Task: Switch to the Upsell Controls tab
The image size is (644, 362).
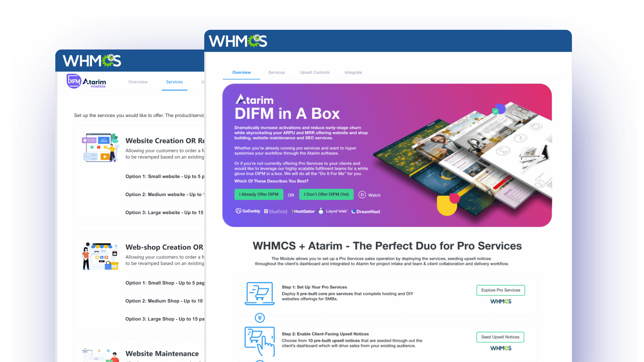Action: click(314, 72)
